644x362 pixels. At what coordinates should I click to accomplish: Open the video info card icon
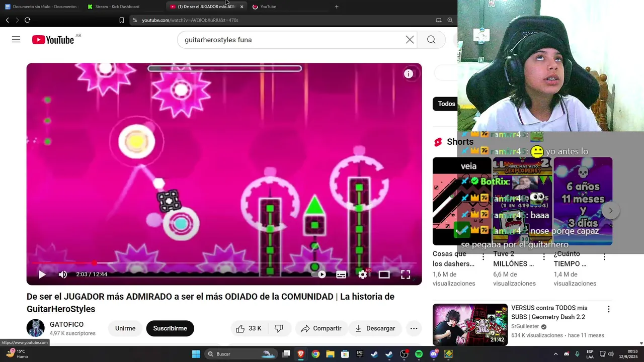tap(409, 74)
